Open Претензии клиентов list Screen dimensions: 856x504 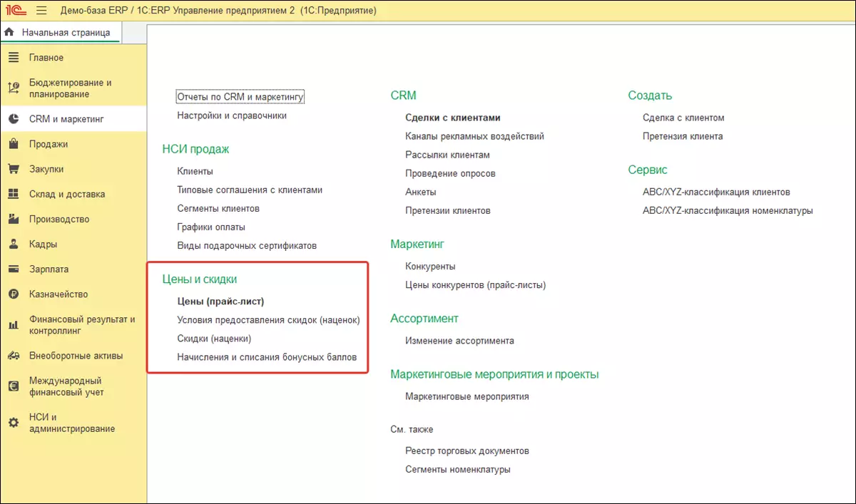pyautogui.click(x=448, y=210)
